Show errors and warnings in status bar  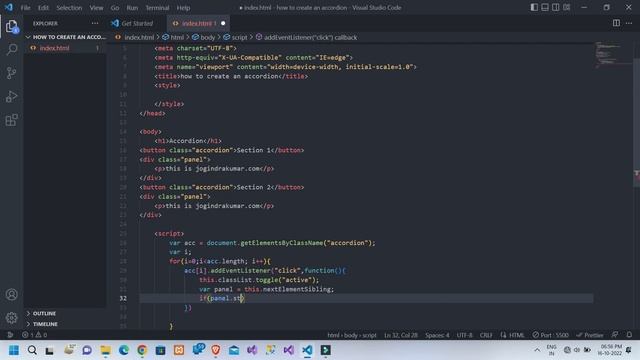[34, 335]
